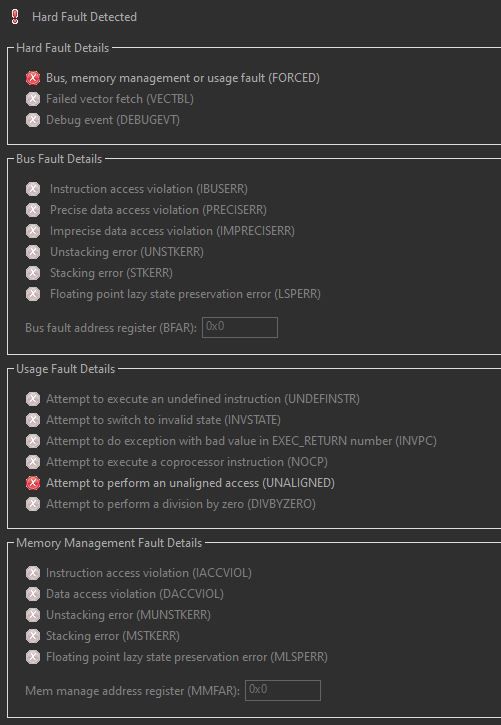Click the Bus fault address register field
The height and width of the screenshot is (725, 501).
240,327
